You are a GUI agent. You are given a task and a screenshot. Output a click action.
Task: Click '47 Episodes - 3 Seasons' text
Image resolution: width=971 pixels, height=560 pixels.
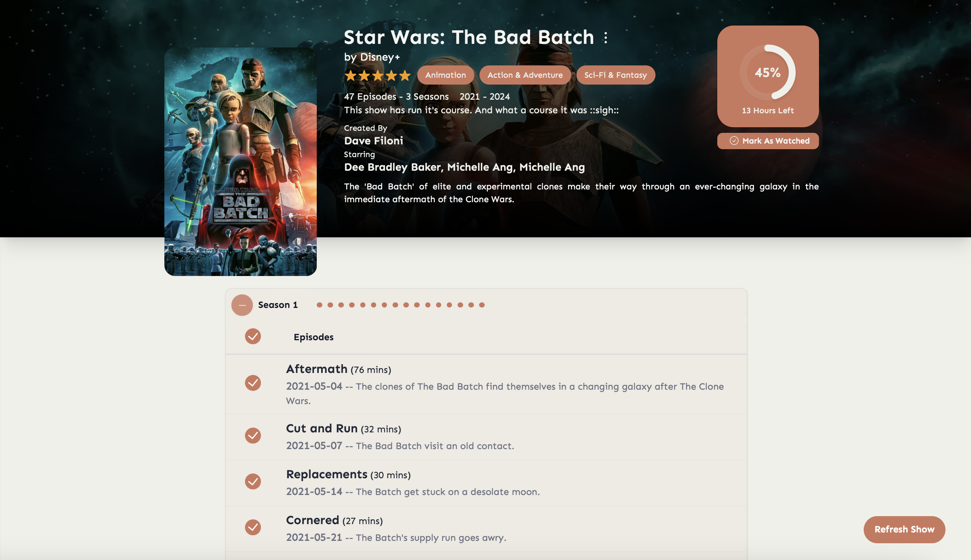tap(397, 97)
